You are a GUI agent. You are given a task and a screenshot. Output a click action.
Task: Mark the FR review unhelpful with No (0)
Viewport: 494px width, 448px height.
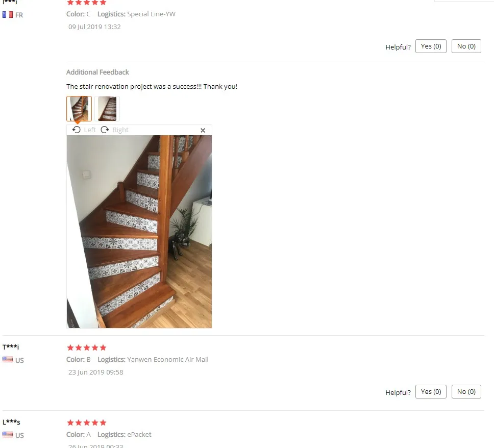466,46
